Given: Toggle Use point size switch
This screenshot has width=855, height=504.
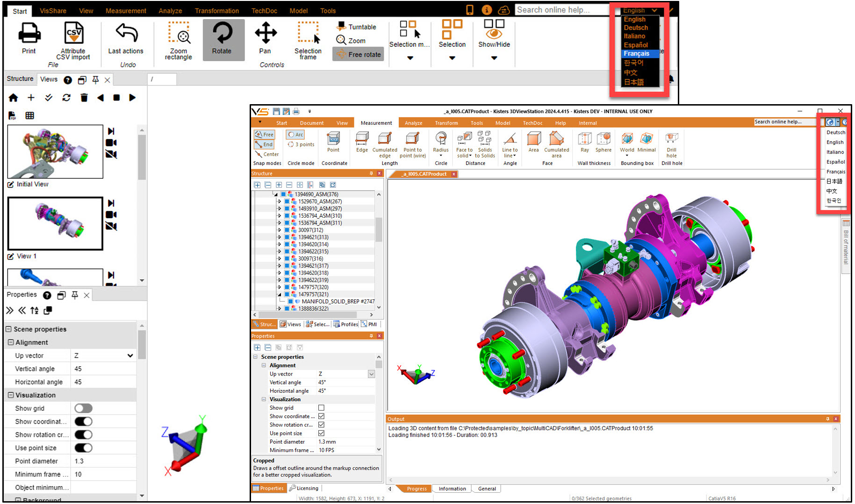Looking at the screenshot, I should pyautogui.click(x=83, y=447).
